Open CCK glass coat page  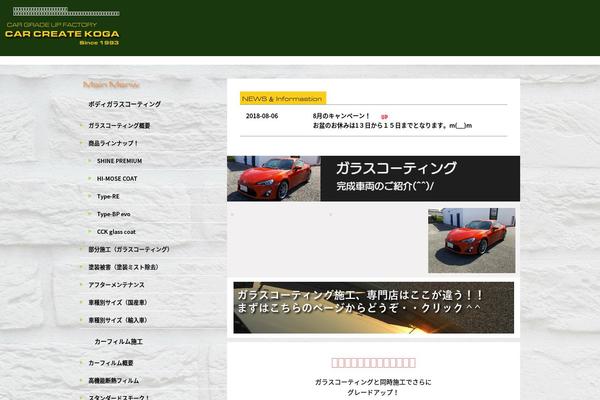pyautogui.click(x=116, y=232)
